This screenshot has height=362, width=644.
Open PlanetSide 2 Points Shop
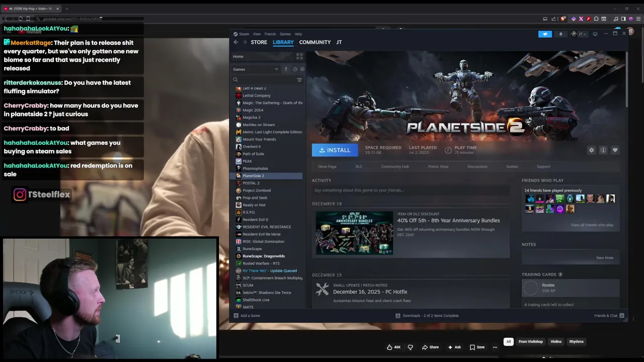point(438,166)
